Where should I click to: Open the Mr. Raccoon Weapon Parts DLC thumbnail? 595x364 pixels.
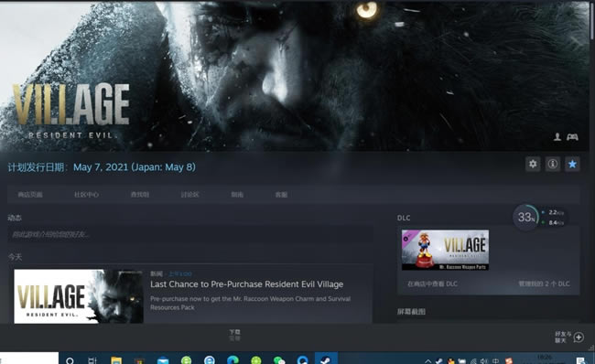coord(445,250)
